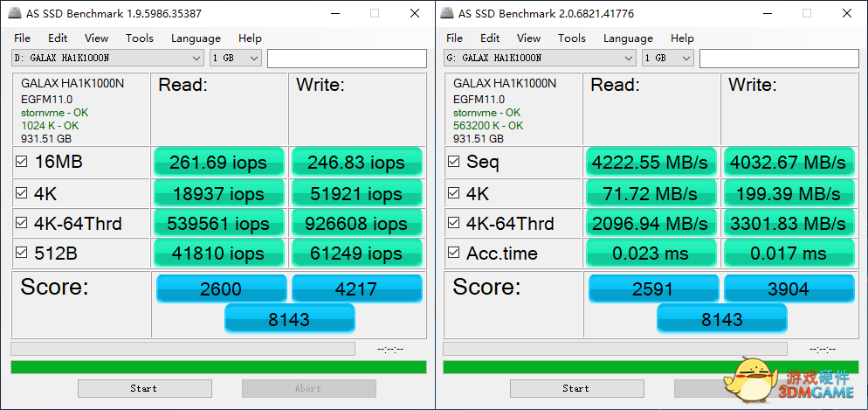Click the 4032.67 MB/s result
This screenshot has width=868, height=410.
pyautogui.click(x=789, y=163)
